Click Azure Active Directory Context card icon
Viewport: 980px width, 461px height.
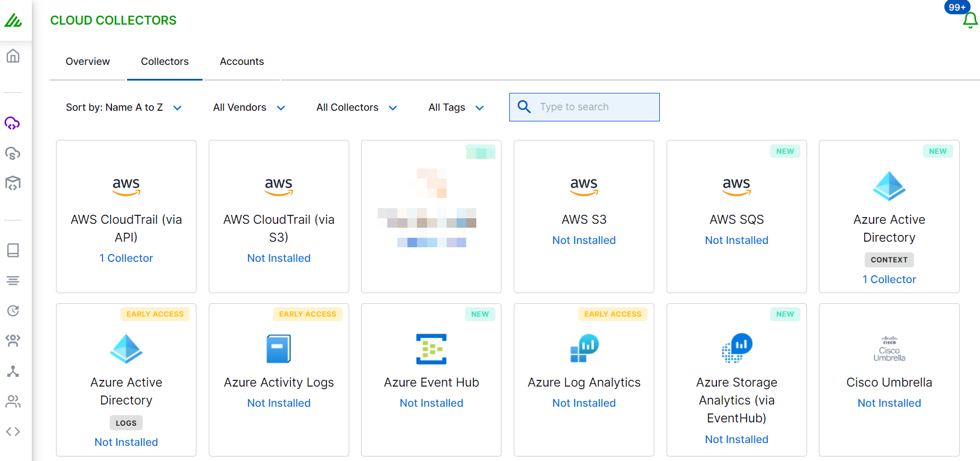(889, 186)
